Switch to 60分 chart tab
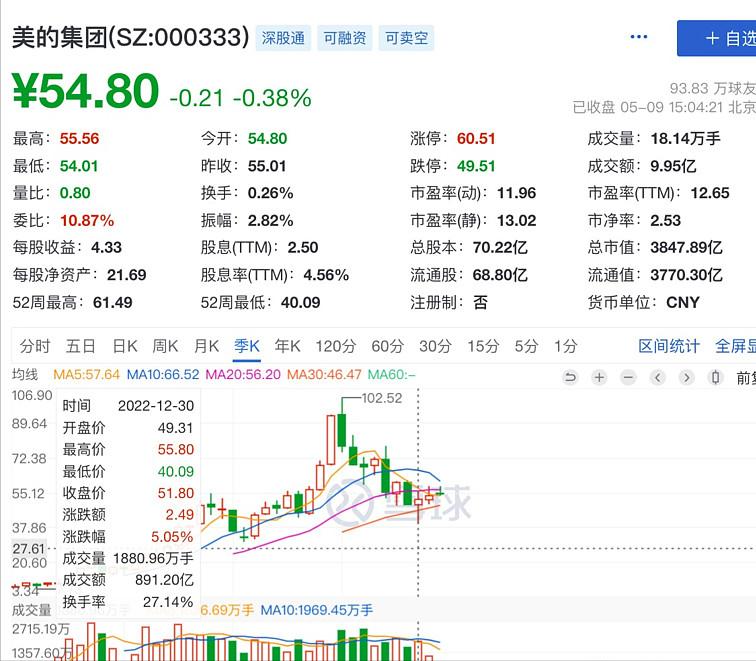The width and height of the screenshot is (756, 661). point(387,346)
